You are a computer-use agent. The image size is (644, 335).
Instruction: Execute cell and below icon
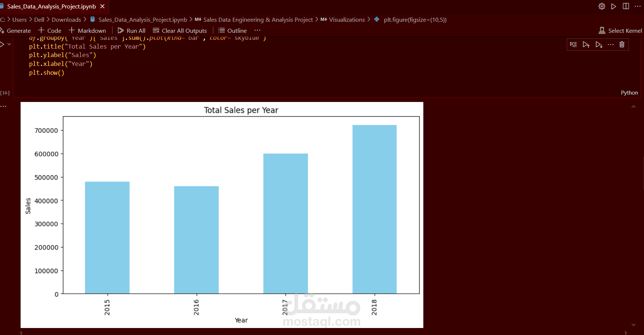pos(599,45)
